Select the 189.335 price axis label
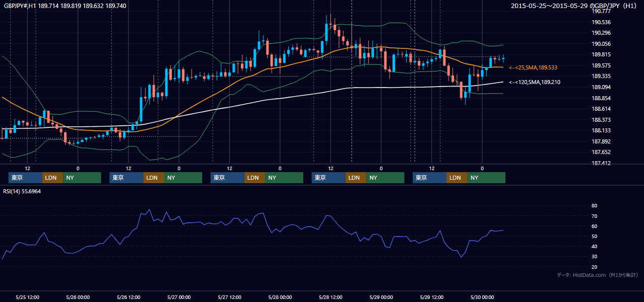 [x=601, y=76]
